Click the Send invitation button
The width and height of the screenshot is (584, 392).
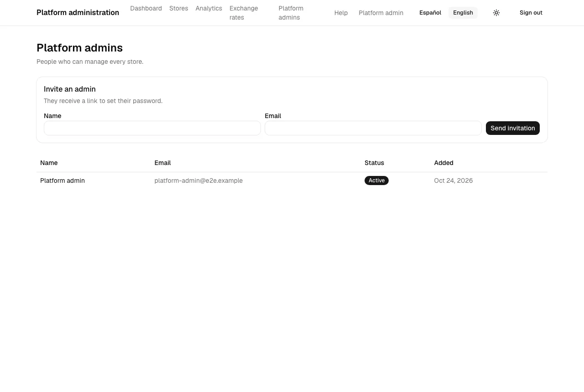513,128
